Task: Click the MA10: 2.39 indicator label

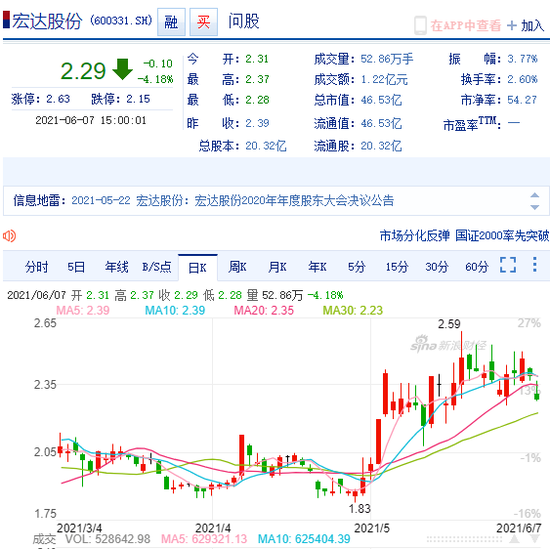Action: tap(175, 310)
